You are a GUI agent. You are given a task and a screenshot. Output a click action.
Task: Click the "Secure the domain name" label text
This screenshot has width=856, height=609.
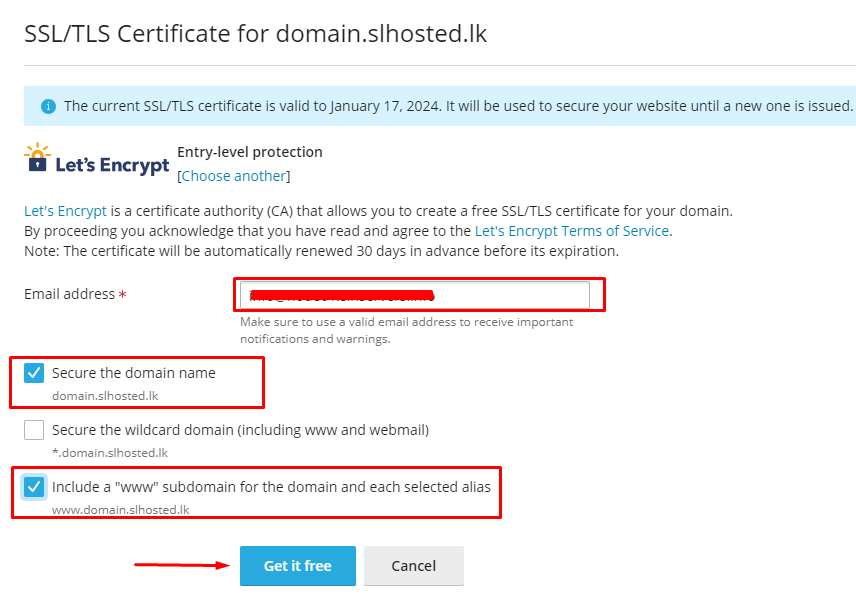click(134, 373)
